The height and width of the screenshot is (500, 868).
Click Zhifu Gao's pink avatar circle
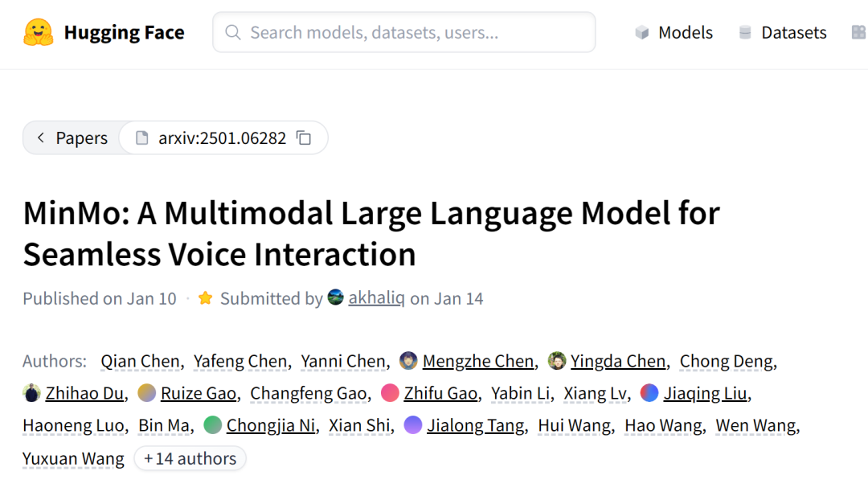click(x=391, y=392)
